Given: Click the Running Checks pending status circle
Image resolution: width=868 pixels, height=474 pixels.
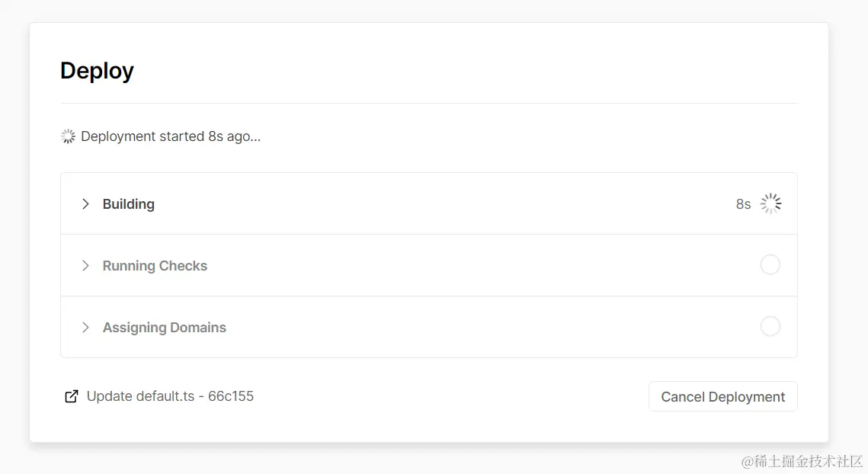Looking at the screenshot, I should 770,264.
